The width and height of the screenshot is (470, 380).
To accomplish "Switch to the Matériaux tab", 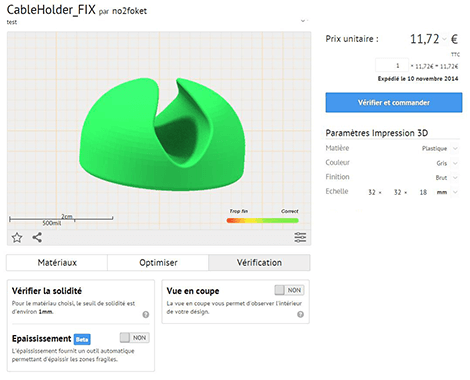I will tap(57, 263).
